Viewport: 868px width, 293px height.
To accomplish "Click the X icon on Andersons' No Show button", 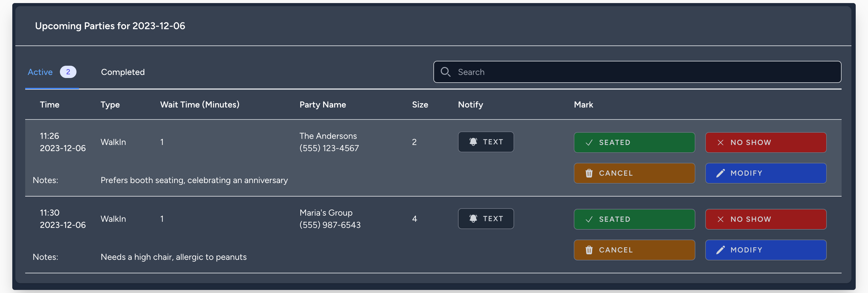I will tap(721, 143).
